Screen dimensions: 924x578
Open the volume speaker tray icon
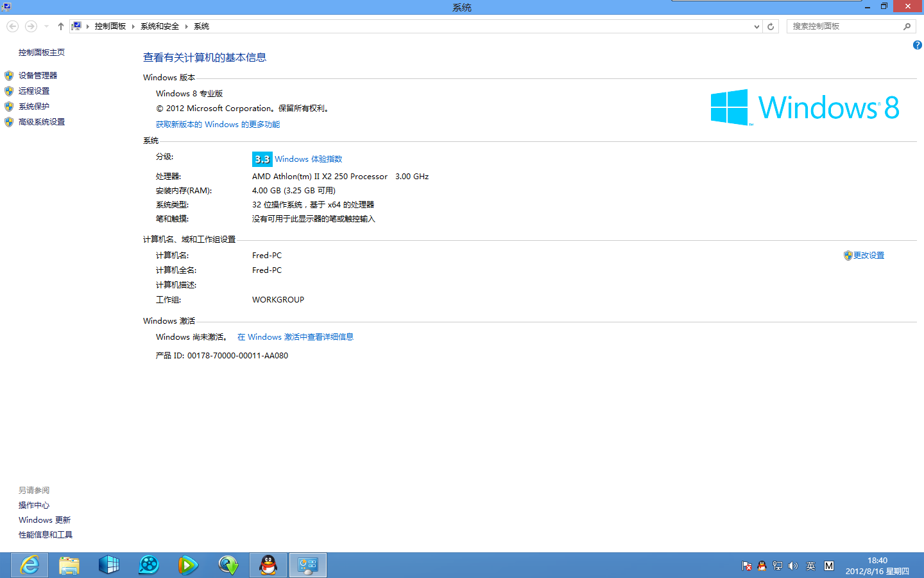793,566
